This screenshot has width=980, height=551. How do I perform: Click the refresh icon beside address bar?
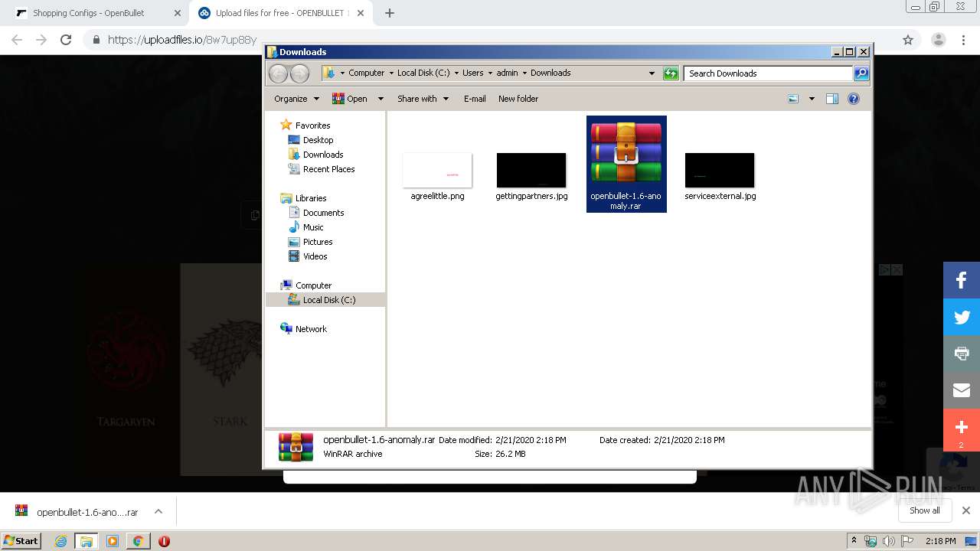coord(671,73)
